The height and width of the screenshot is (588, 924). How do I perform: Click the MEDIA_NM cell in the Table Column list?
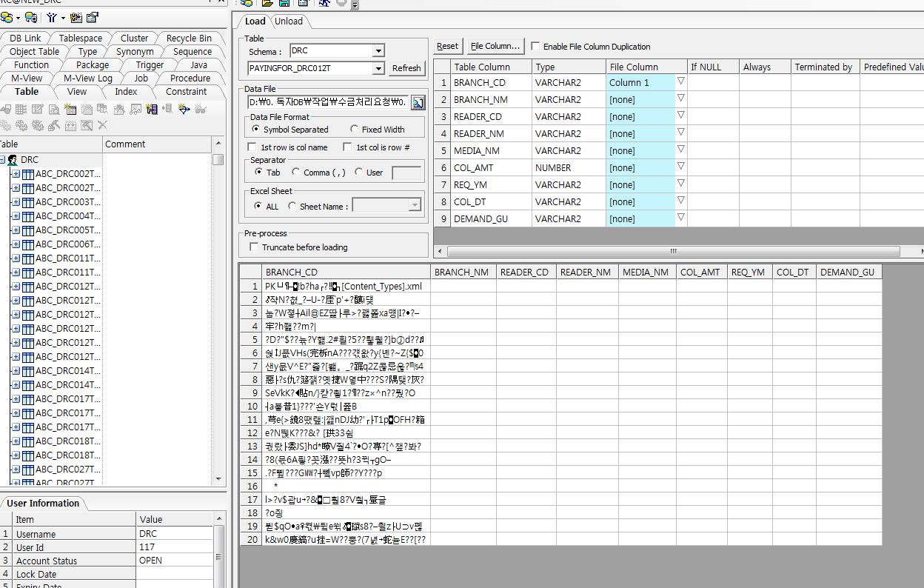coord(492,150)
